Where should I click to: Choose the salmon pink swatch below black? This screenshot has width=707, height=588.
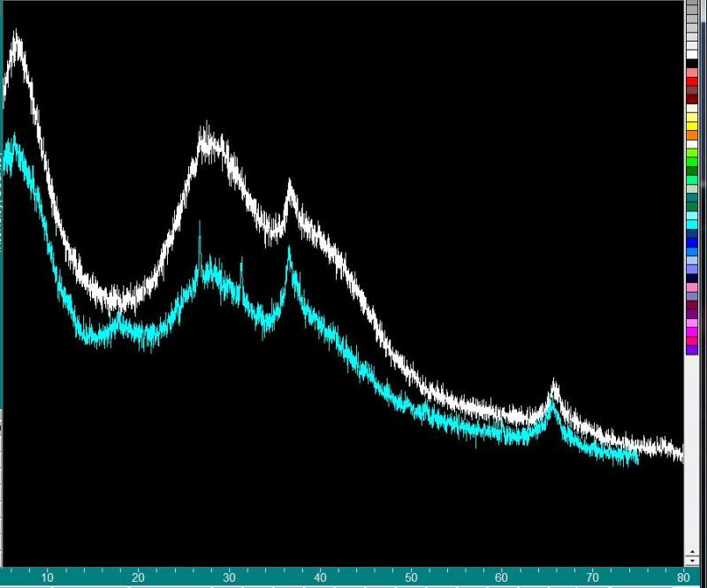pos(692,73)
